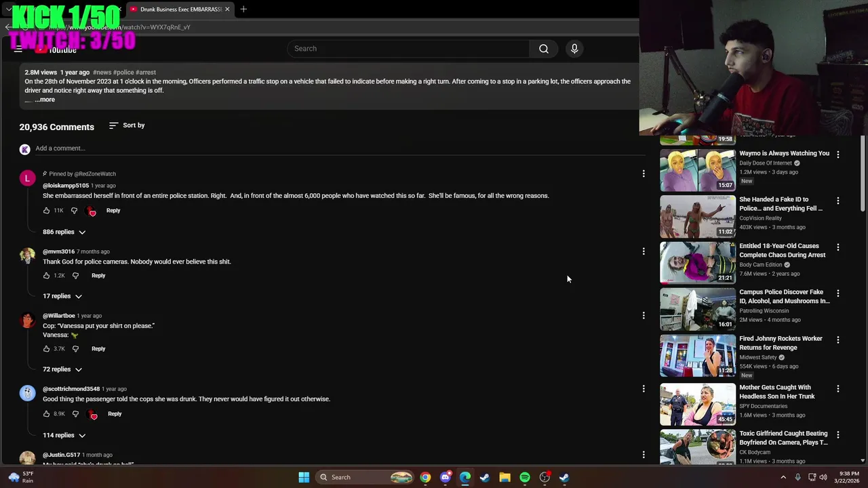The image size is (868, 488).
Task: Open options menu for @scottrichmond3548 comment
Action: tap(644, 389)
